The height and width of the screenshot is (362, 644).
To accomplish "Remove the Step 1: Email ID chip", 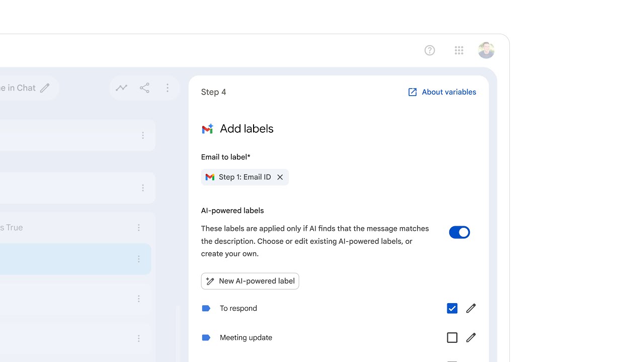I will point(280,177).
